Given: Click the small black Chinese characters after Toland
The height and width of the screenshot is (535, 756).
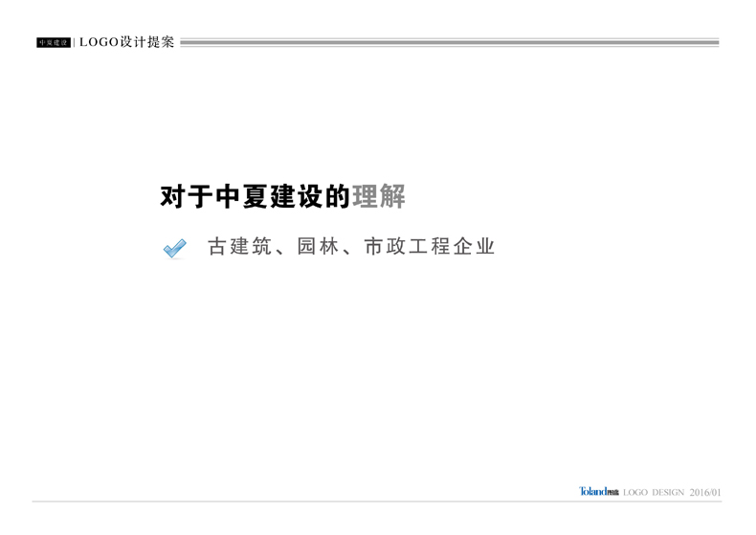Looking at the screenshot, I should (x=613, y=493).
